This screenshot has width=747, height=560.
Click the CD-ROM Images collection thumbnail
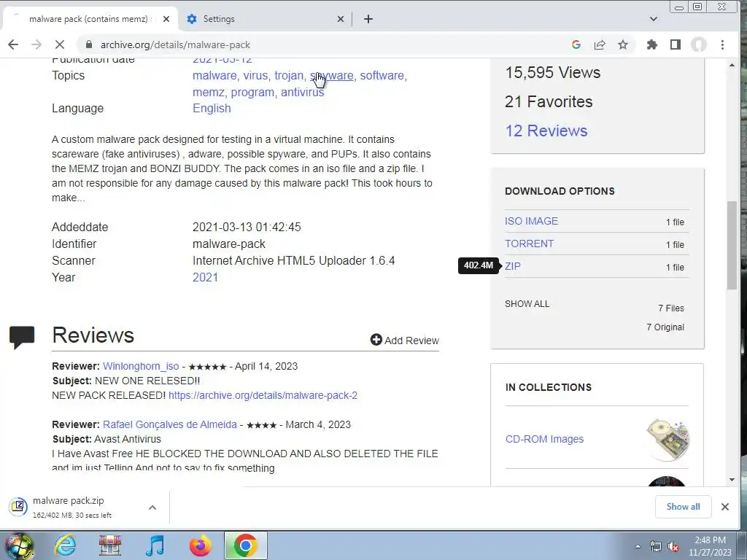pos(667,440)
